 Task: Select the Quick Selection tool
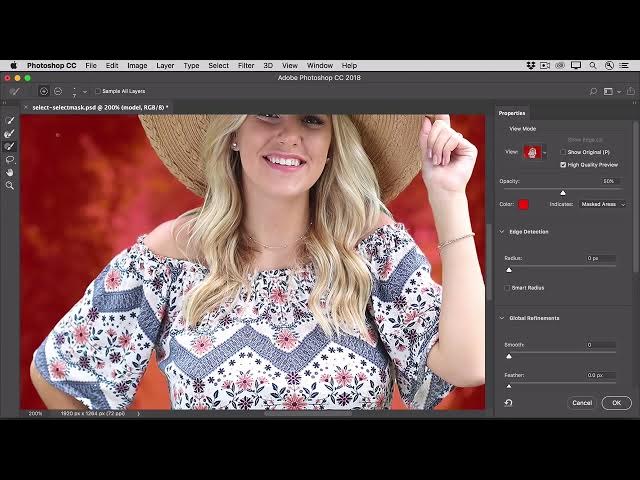[10, 120]
